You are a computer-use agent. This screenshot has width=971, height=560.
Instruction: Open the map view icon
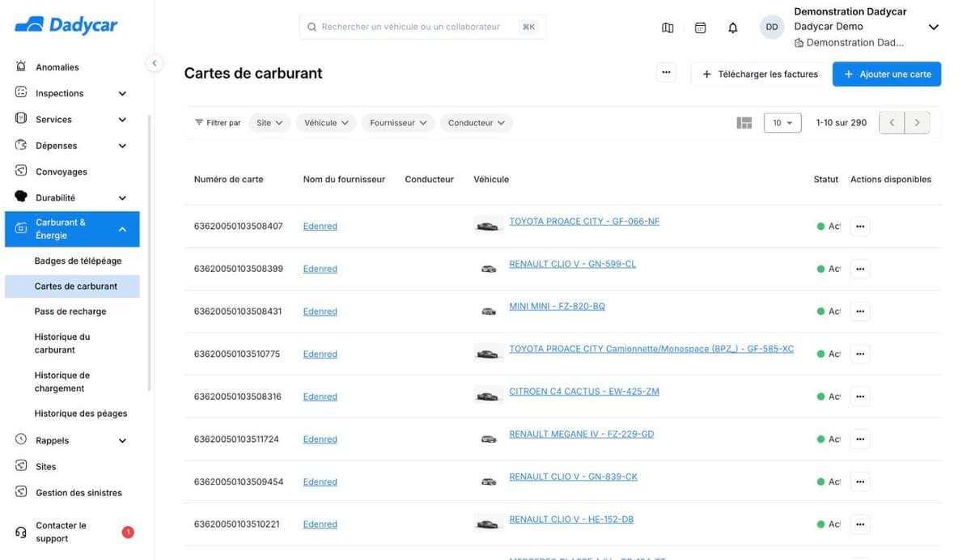(x=668, y=28)
